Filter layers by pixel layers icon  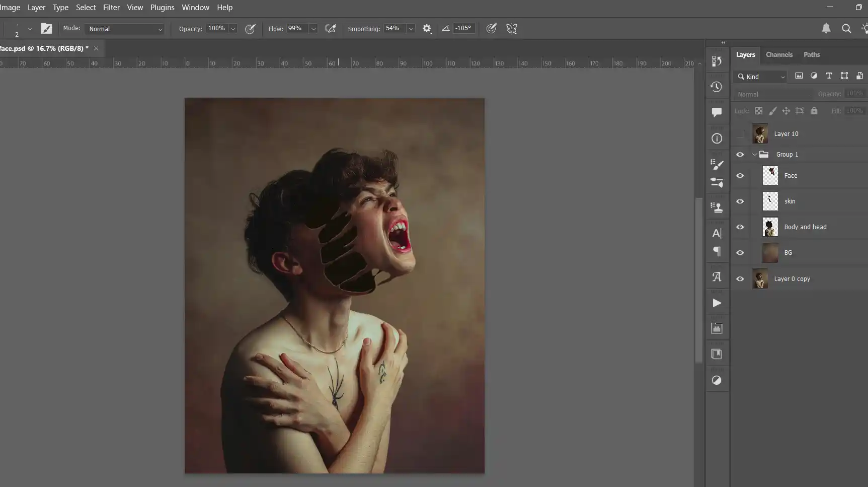[x=799, y=76]
